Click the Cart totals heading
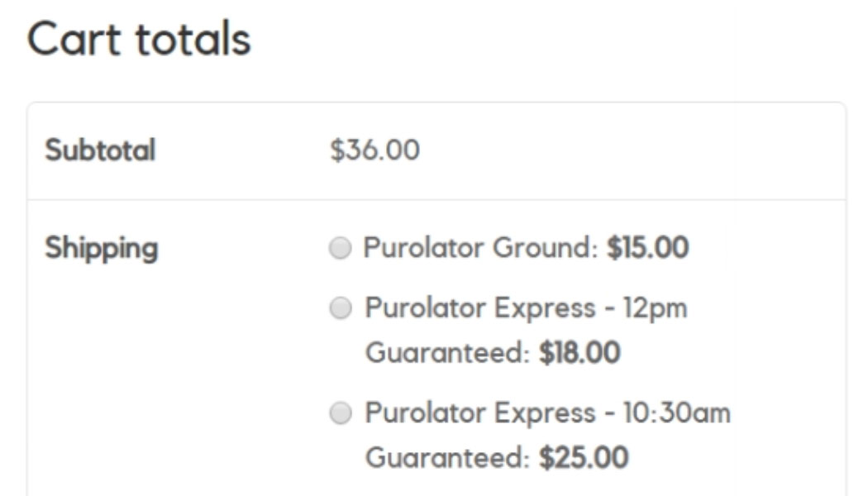This screenshot has width=868, height=496. click(x=141, y=39)
